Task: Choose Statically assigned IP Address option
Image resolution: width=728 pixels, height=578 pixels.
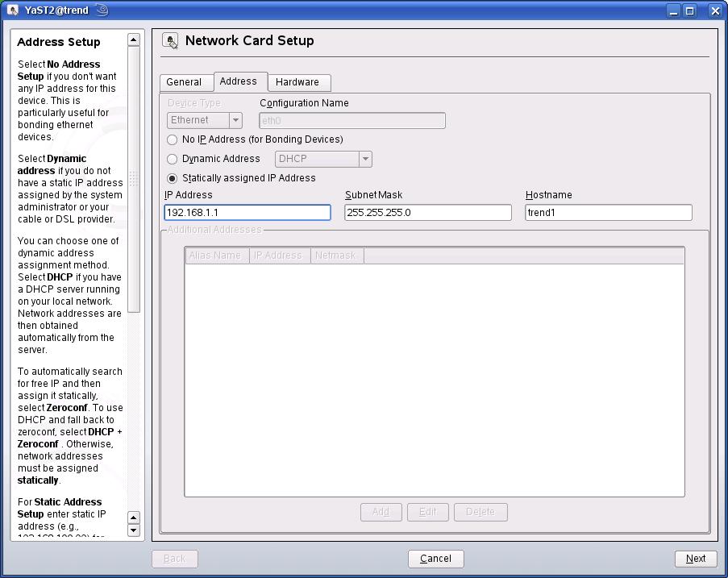Action: point(173,179)
